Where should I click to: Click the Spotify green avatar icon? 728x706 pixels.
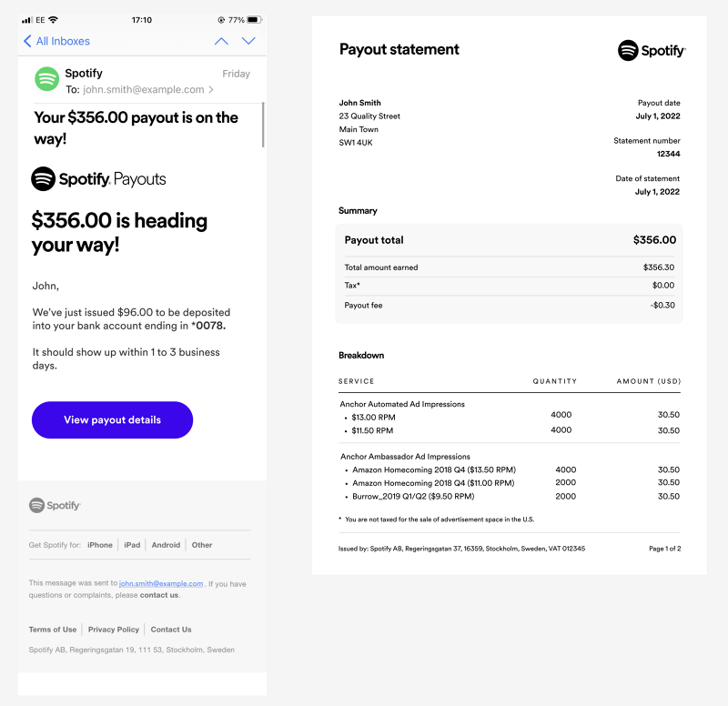pyautogui.click(x=46, y=79)
